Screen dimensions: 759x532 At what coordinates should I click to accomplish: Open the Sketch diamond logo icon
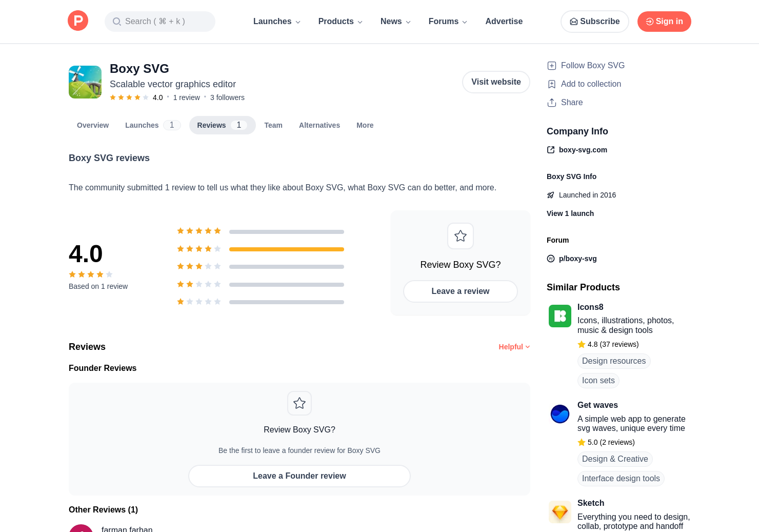[560, 512]
